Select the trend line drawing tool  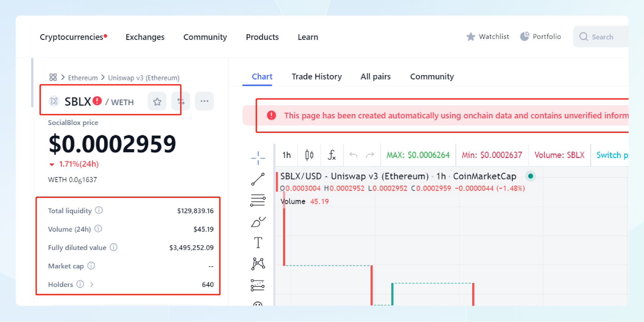[258, 179]
